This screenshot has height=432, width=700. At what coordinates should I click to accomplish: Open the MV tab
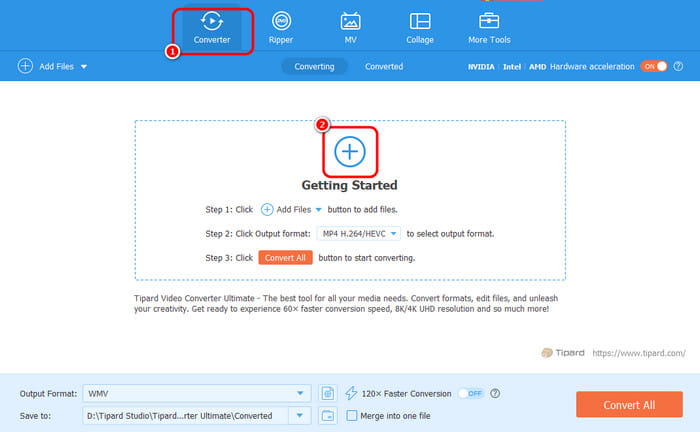click(x=350, y=29)
